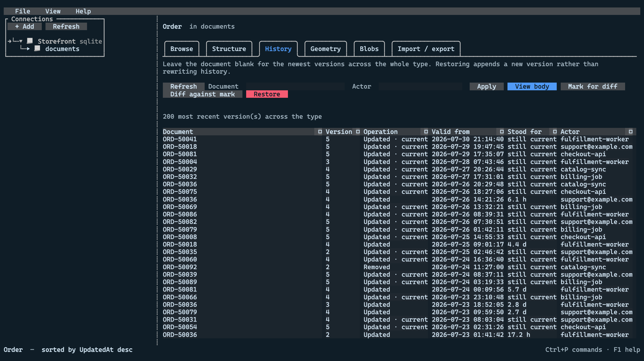Select the History tab
Viewport: 644px width, 361px height.
(x=278, y=49)
